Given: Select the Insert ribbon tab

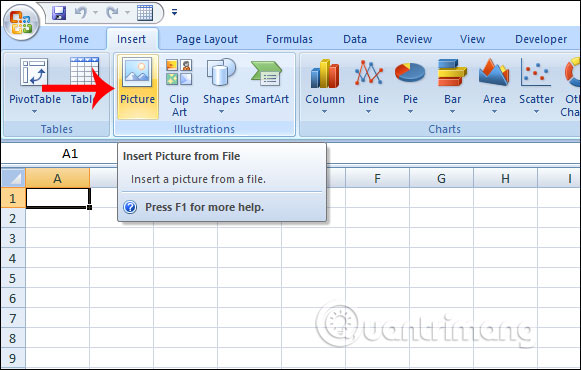Looking at the screenshot, I should click(131, 39).
